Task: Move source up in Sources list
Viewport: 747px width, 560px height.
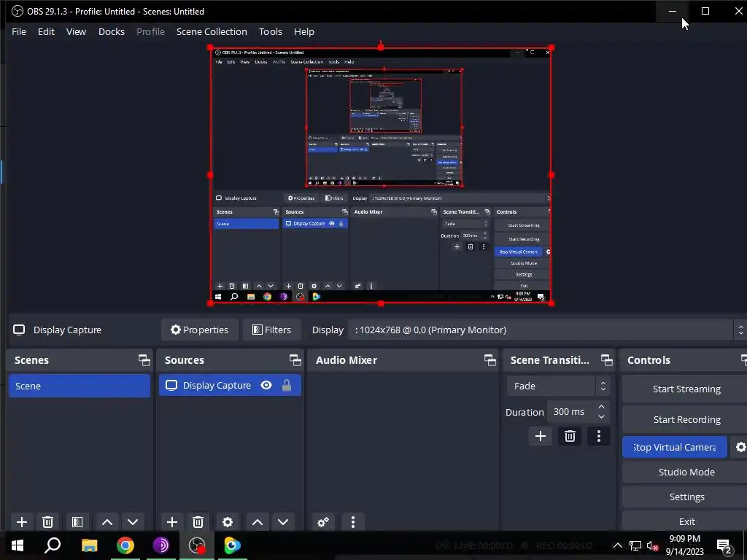Action: 258,522
